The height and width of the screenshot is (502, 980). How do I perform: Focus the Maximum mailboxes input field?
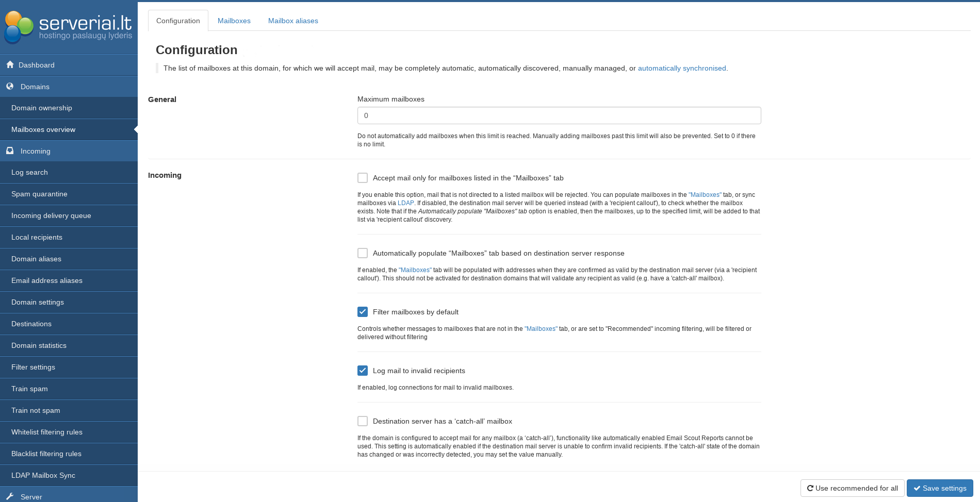pos(559,115)
